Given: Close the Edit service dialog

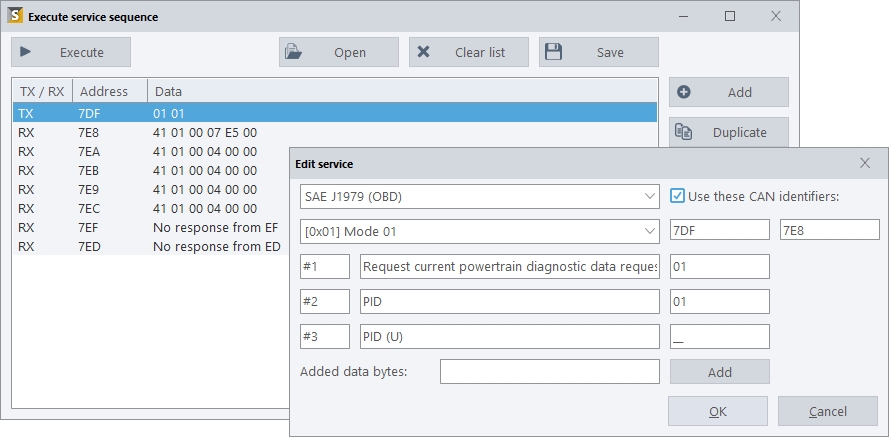Looking at the screenshot, I should point(865,163).
